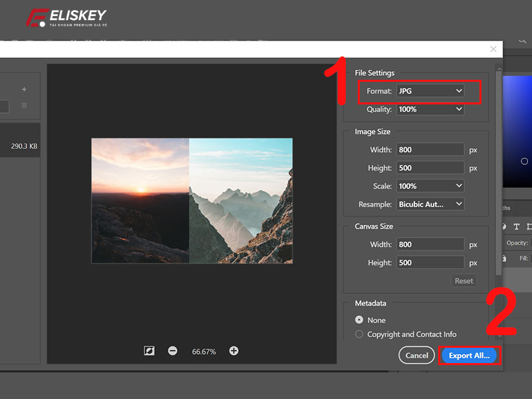
Task: Click the artboard lock icon in the Layers panel
Action: point(529,227)
